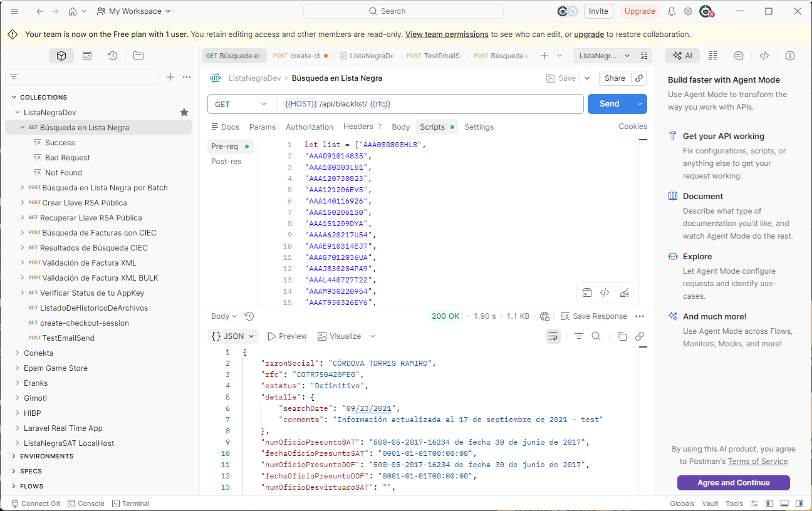Screen dimensions: 812x511
Task: Open the notifications bell
Action: click(672, 11)
